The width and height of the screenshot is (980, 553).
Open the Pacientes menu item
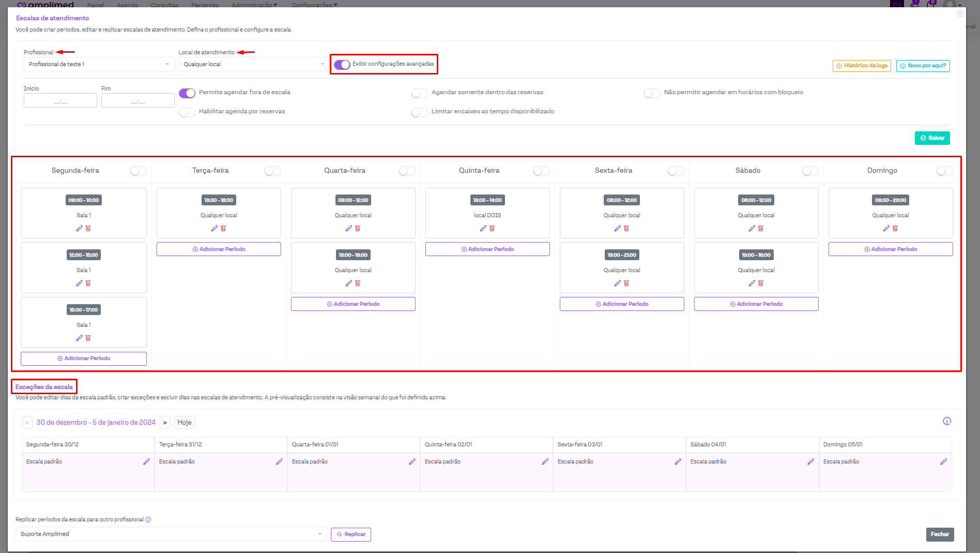pos(205,5)
